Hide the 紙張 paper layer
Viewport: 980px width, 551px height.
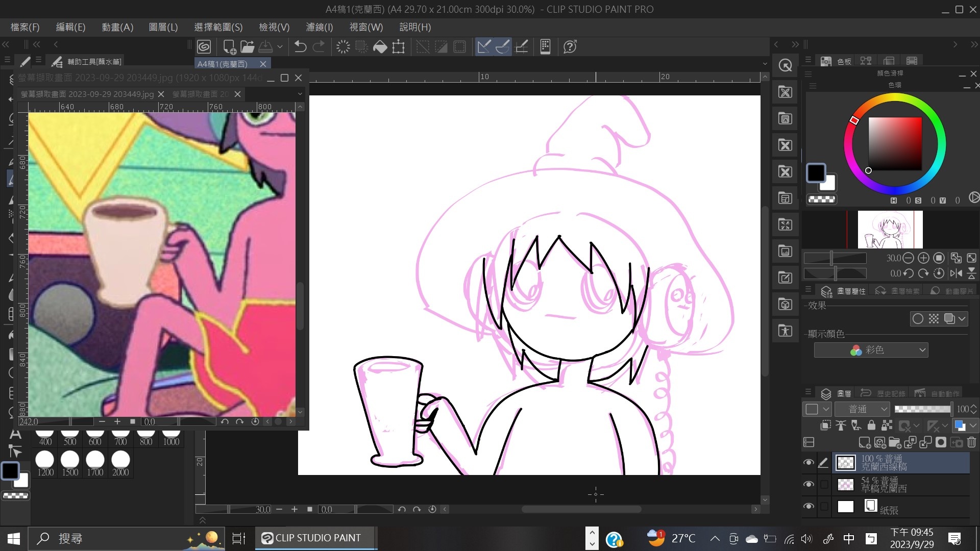pyautogui.click(x=808, y=506)
